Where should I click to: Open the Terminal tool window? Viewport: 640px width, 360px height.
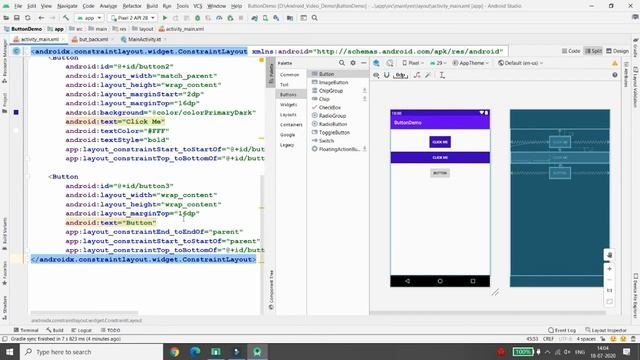[x=26, y=330]
